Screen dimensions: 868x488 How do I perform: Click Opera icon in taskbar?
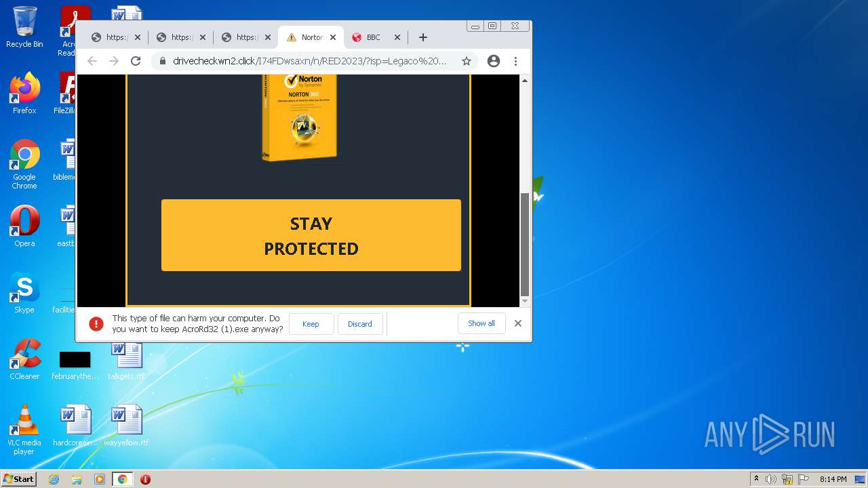pyautogui.click(x=145, y=479)
